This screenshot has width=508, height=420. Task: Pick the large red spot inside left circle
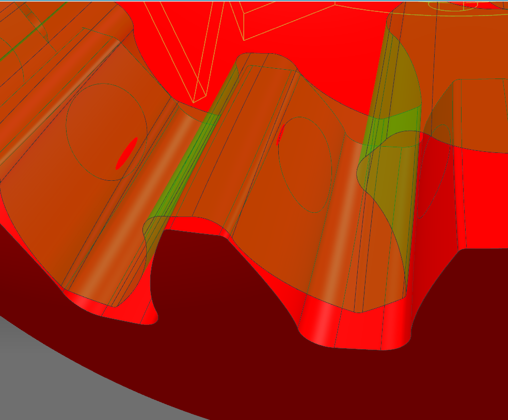click(x=126, y=153)
